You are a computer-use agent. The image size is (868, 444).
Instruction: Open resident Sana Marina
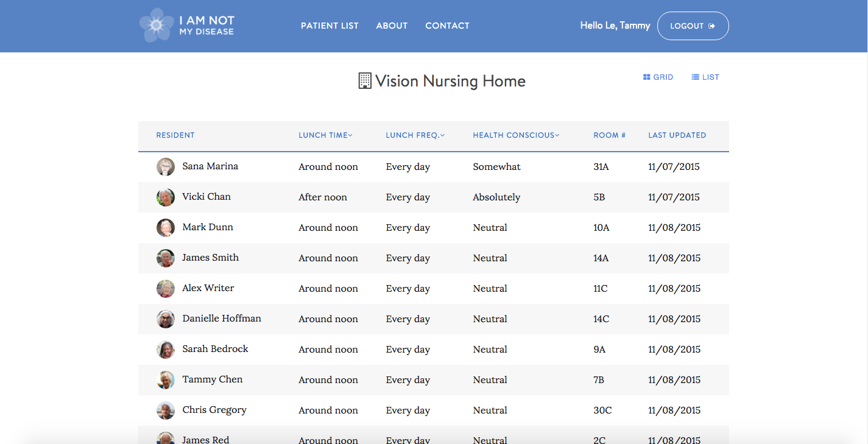pos(210,166)
